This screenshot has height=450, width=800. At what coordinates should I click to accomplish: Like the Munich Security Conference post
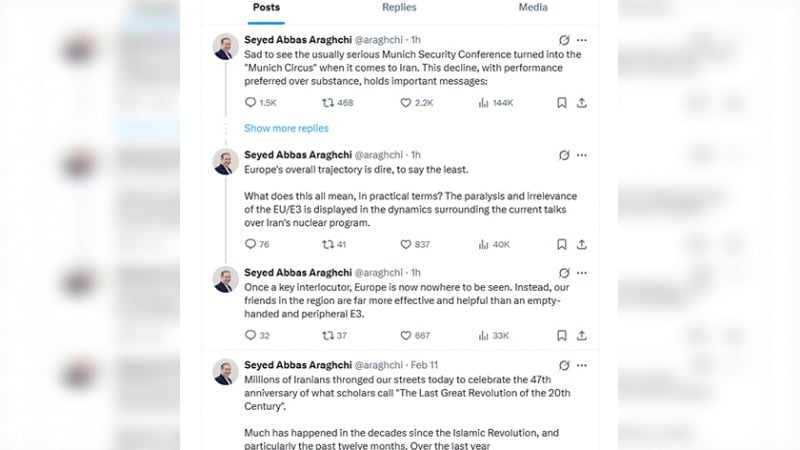point(406,102)
